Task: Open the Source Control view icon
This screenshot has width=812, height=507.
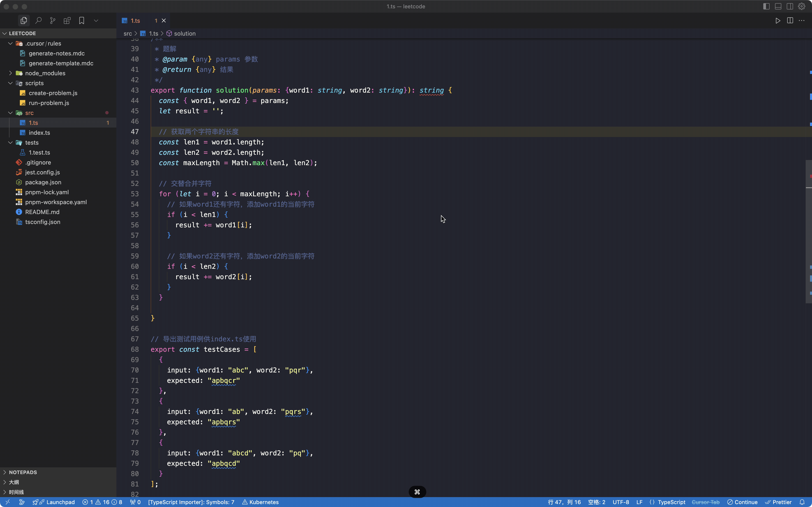Action: tap(53, 21)
